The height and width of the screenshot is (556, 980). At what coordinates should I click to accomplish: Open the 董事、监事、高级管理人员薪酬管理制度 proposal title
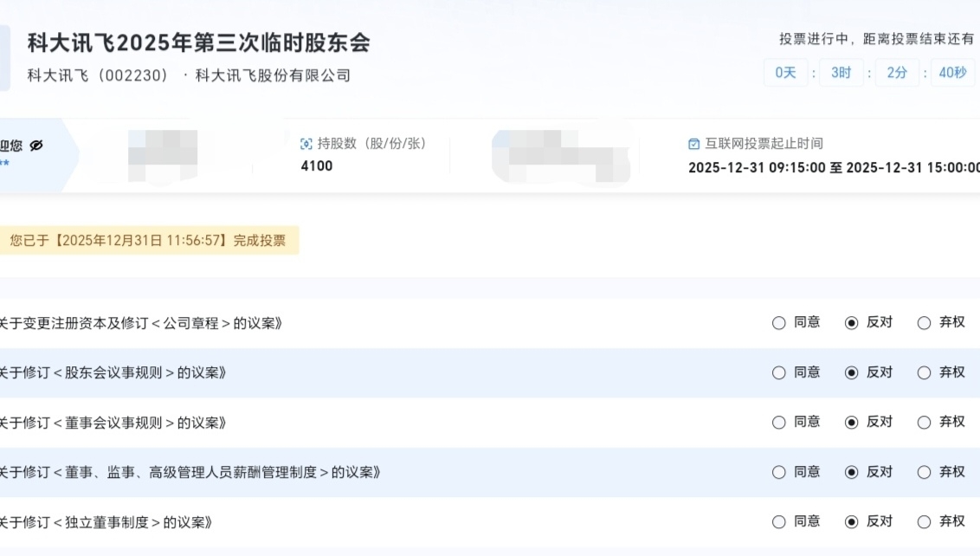[x=190, y=472]
